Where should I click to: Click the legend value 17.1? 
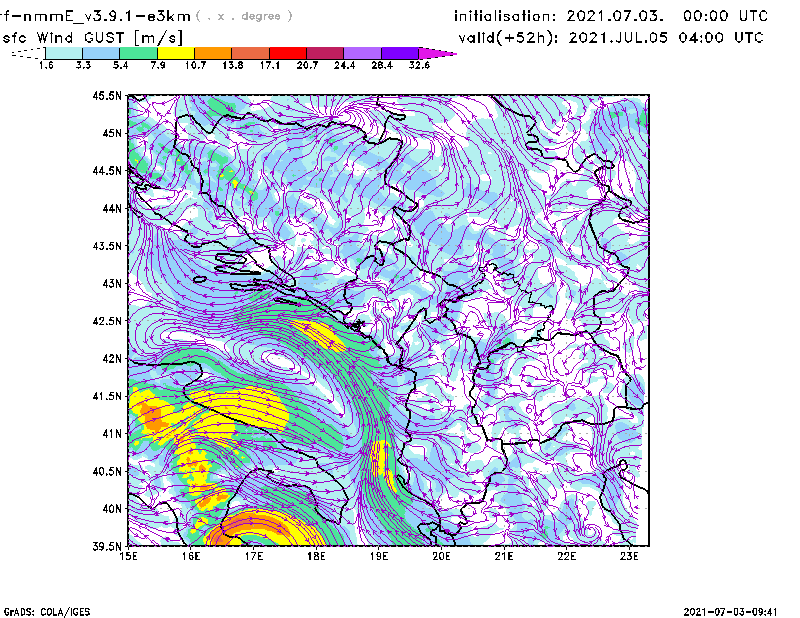(x=270, y=65)
